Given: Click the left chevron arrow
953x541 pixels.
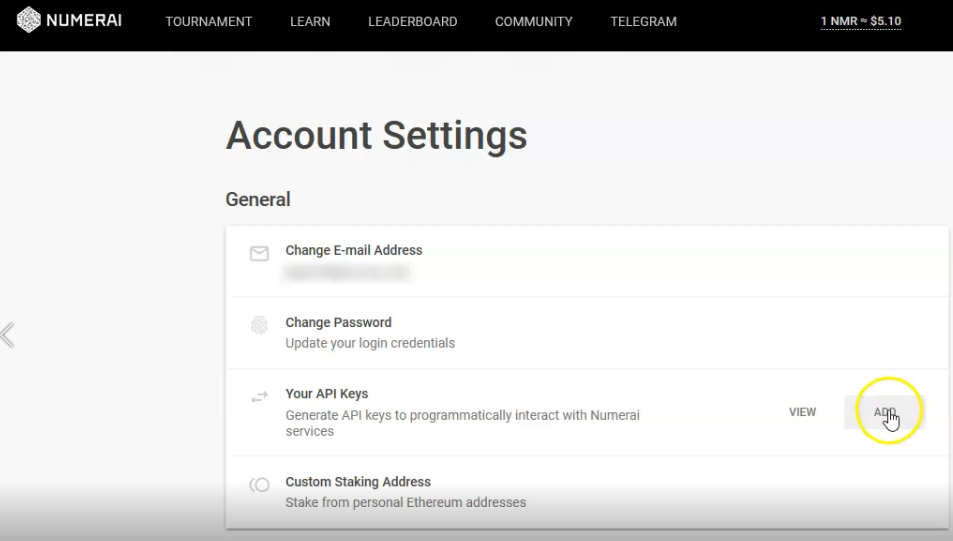Looking at the screenshot, I should coord(7,335).
